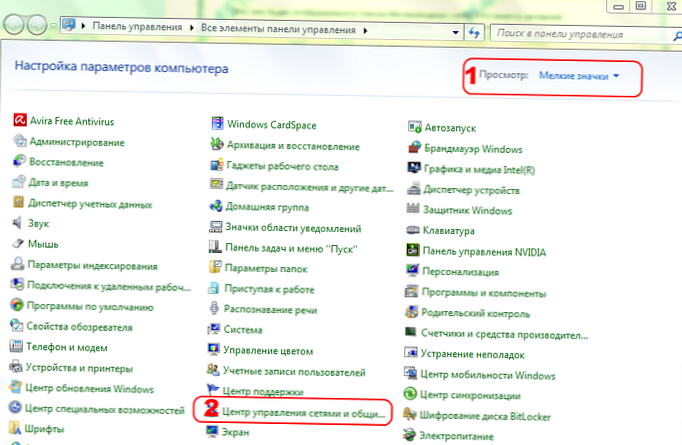Screen dimensions: 682x445
Task: Open Центр специальных возможностей link
Action: [x=105, y=409]
